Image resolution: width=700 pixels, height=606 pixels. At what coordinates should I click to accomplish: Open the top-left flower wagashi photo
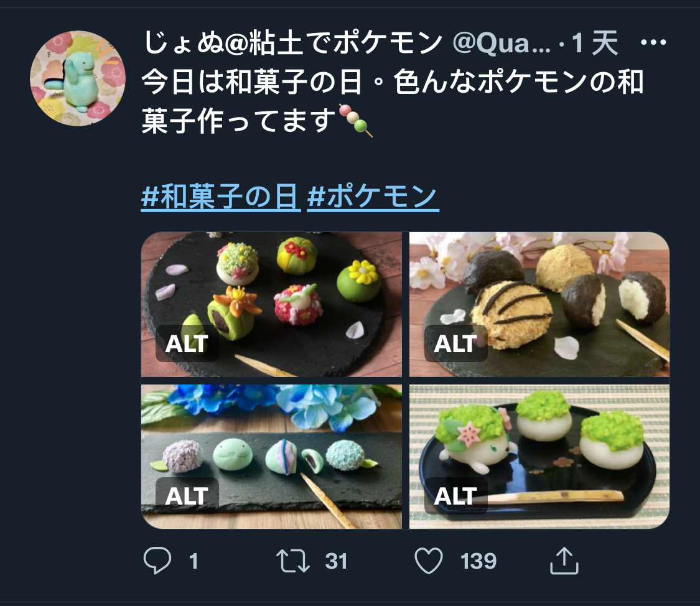[271, 304]
